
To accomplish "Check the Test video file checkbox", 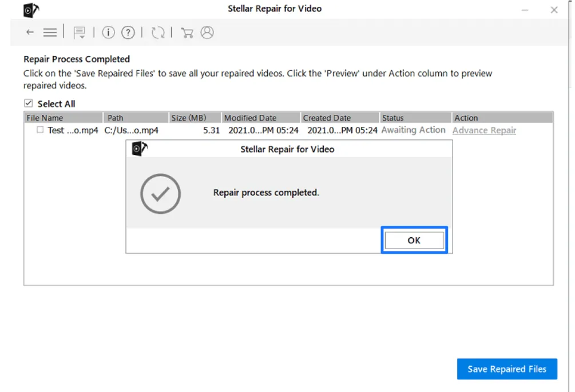I will pos(40,130).
